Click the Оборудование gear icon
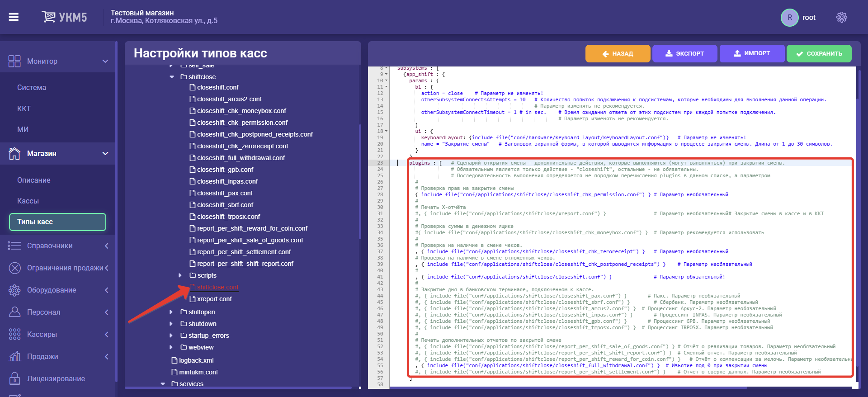 pyautogui.click(x=14, y=290)
